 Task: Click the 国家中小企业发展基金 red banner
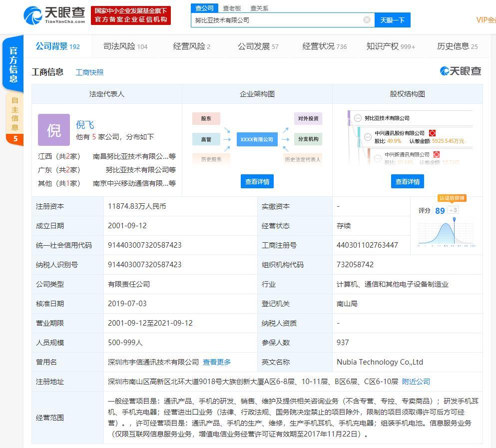(131, 15)
